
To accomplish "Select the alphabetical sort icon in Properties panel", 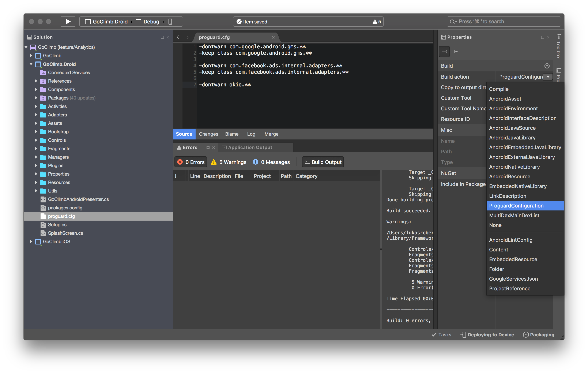I will tap(456, 51).
